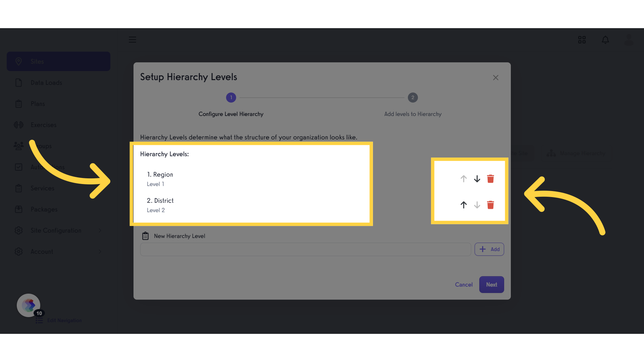Click the apps grid icon in top bar
The image size is (644, 362).
582,40
